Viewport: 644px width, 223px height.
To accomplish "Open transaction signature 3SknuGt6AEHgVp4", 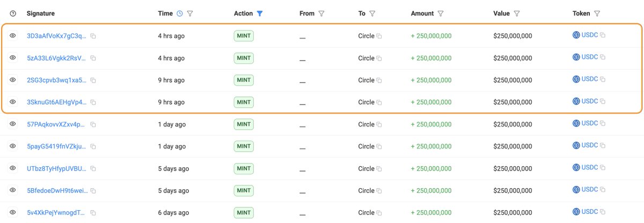I will (56, 102).
